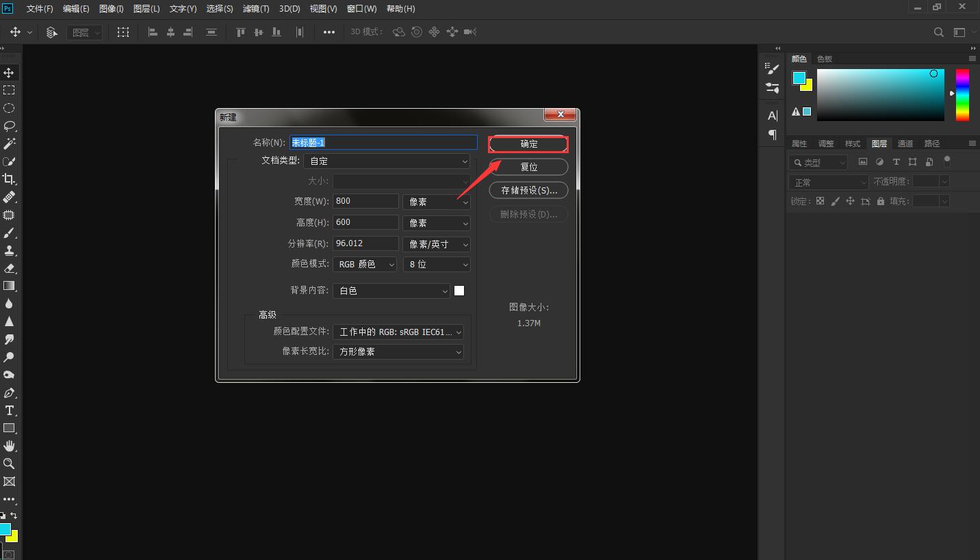Select the Lasso tool
980x560 pixels.
(10, 126)
